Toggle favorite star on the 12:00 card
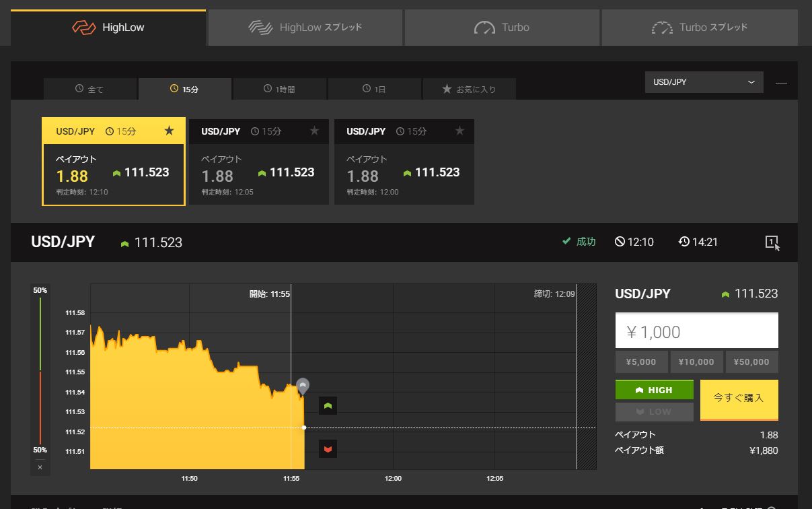812x509 pixels. point(459,131)
